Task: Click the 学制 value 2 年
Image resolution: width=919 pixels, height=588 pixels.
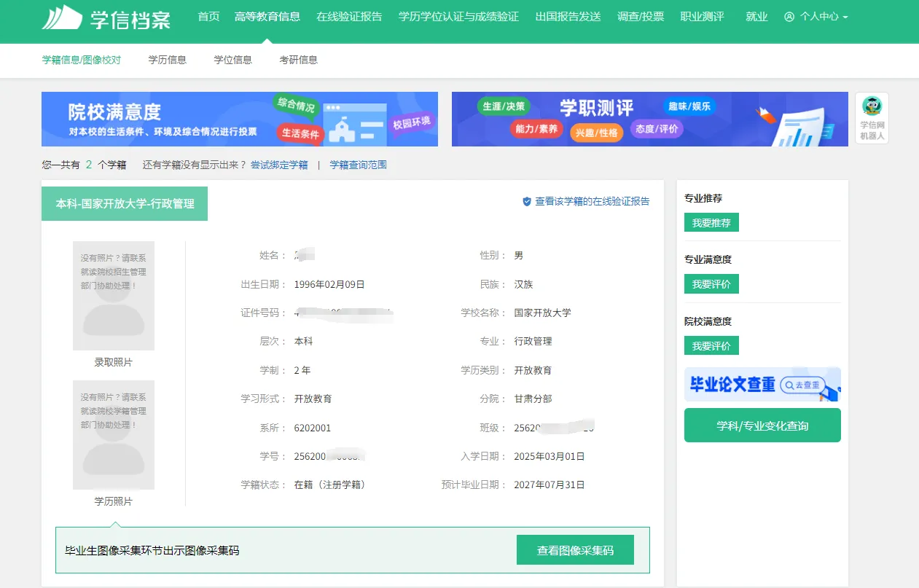Action: click(302, 370)
